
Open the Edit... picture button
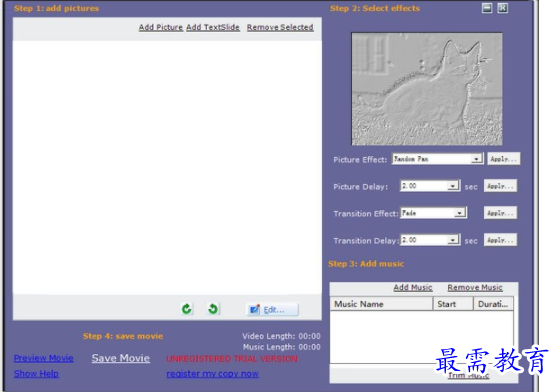[272, 310]
